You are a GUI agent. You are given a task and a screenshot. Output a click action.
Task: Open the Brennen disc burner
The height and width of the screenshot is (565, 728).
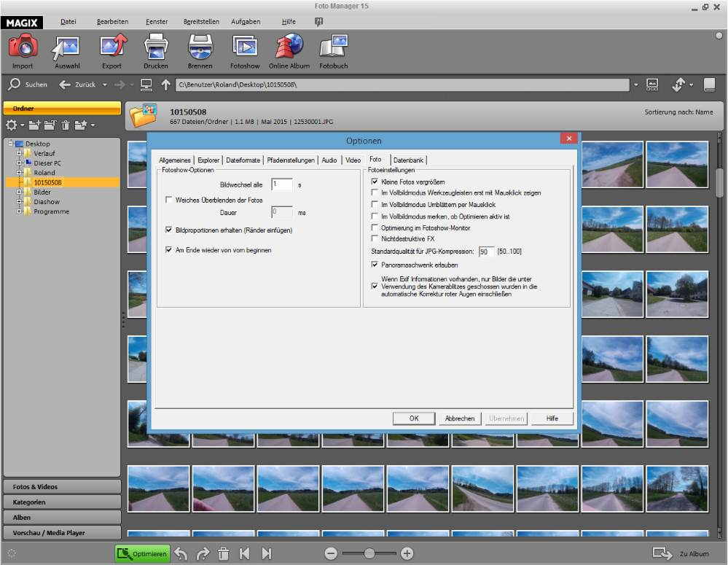coord(200,47)
